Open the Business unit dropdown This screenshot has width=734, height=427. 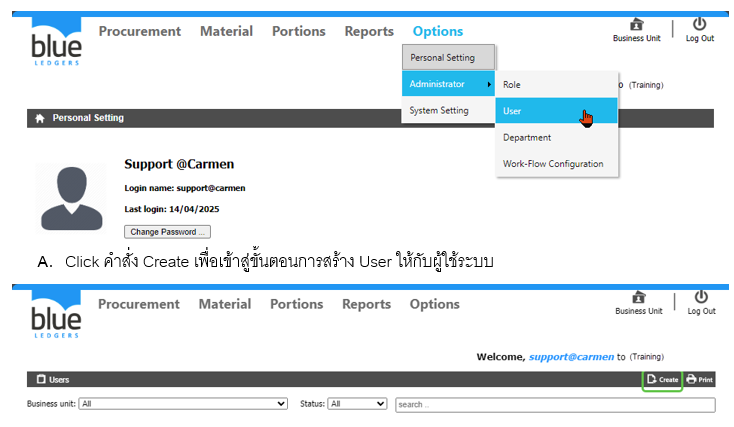pos(183,404)
